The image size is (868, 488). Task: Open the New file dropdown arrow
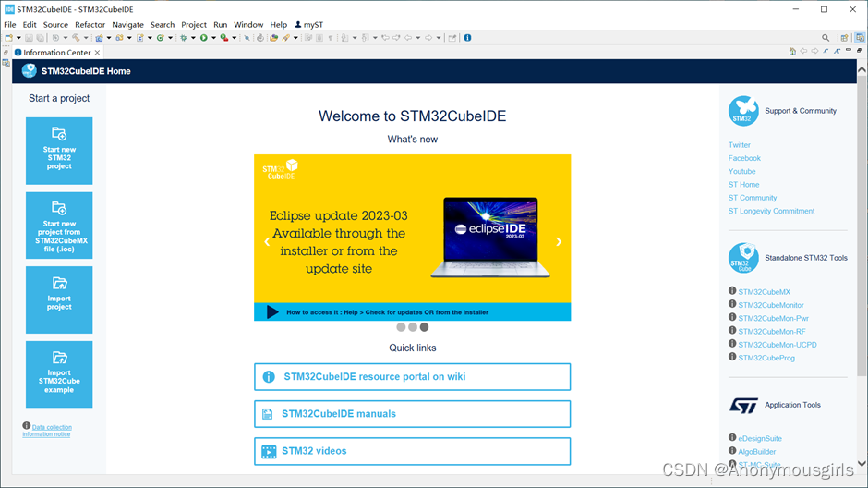point(18,38)
